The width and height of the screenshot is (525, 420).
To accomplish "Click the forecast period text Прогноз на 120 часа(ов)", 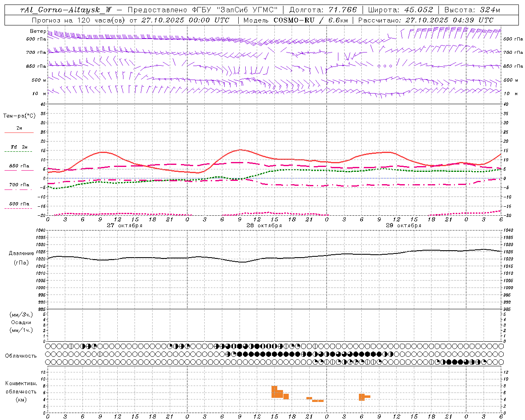I will (x=79, y=20).
